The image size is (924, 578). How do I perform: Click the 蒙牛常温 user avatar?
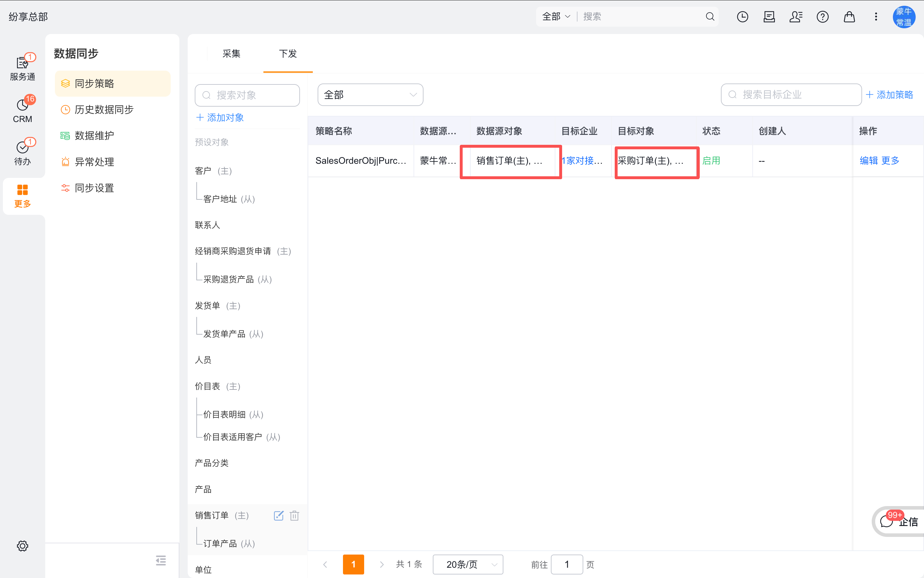[x=904, y=17]
